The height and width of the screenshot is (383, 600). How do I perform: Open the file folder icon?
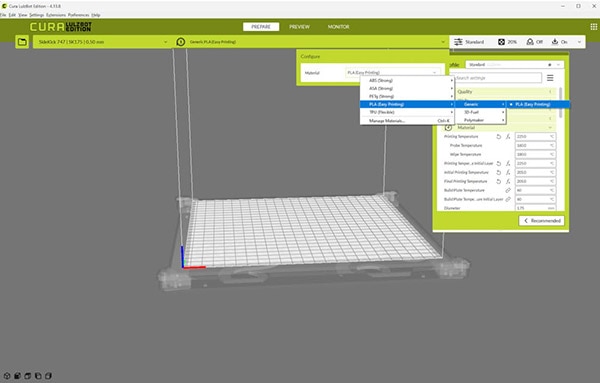(x=22, y=42)
